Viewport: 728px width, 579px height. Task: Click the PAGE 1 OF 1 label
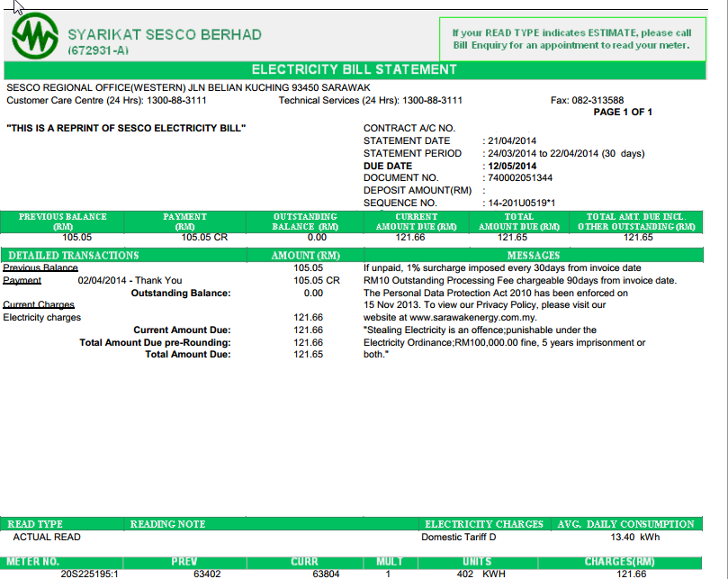623,112
